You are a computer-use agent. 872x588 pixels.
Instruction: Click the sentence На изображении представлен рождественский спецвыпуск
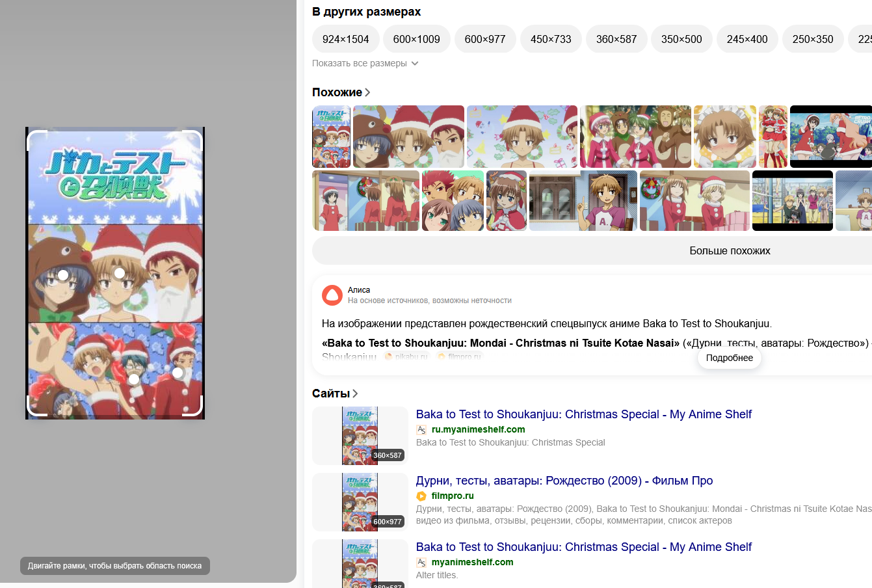(x=547, y=323)
